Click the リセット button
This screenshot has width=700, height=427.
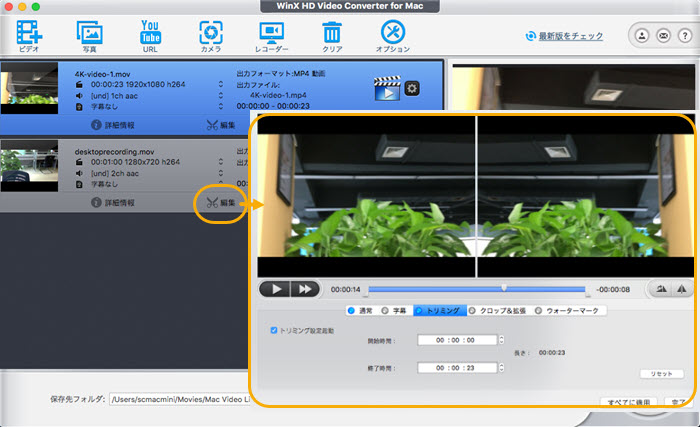click(x=662, y=374)
